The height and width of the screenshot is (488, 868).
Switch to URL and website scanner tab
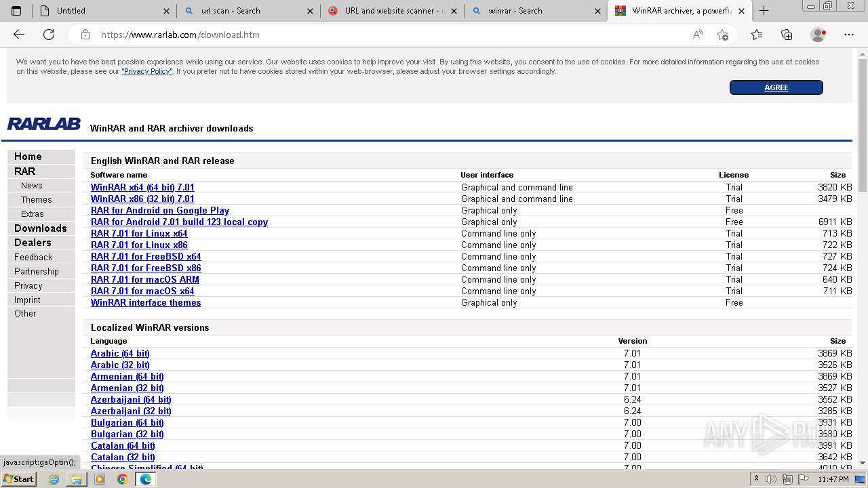(x=392, y=11)
